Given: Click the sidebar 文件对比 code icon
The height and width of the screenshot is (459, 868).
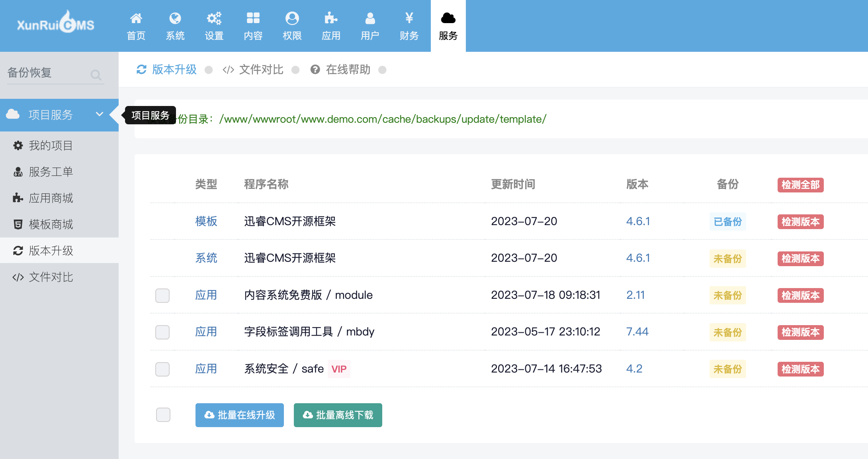Looking at the screenshot, I should [x=18, y=277].
